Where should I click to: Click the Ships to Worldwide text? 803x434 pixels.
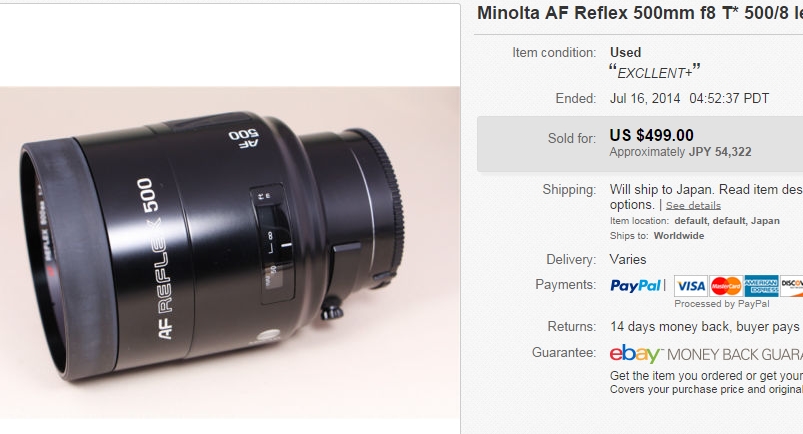coord(679,236)
